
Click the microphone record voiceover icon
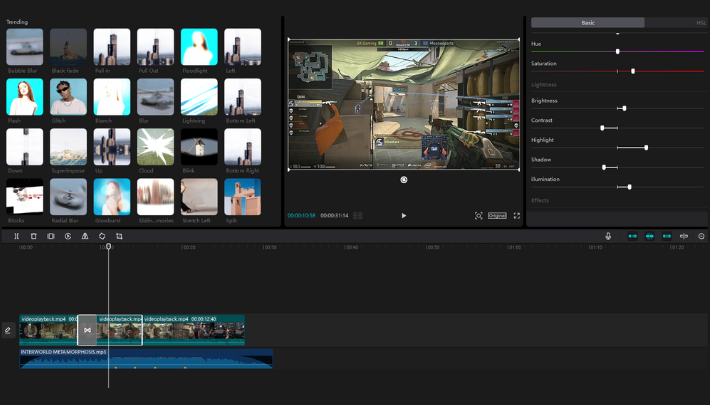(x=608, y=236)
